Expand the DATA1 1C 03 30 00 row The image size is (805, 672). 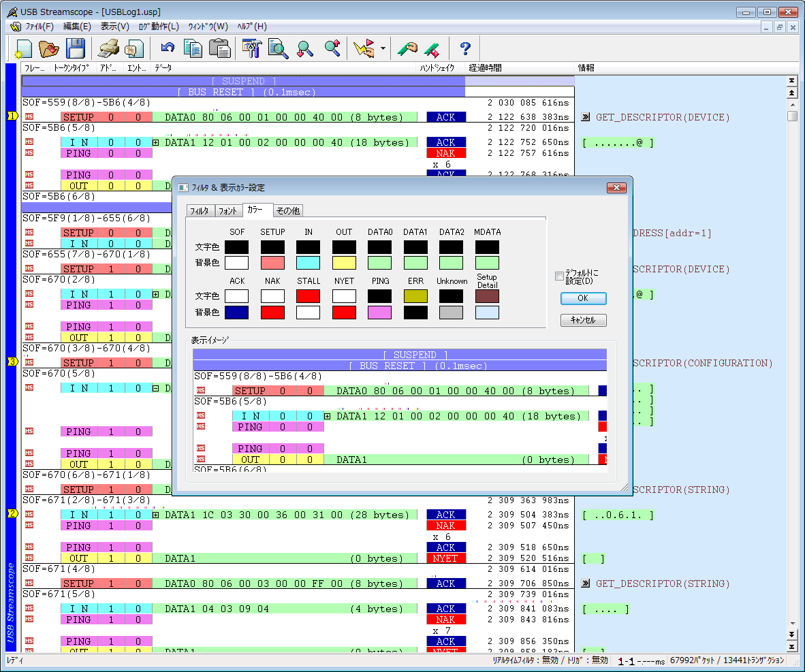[155, 515]
